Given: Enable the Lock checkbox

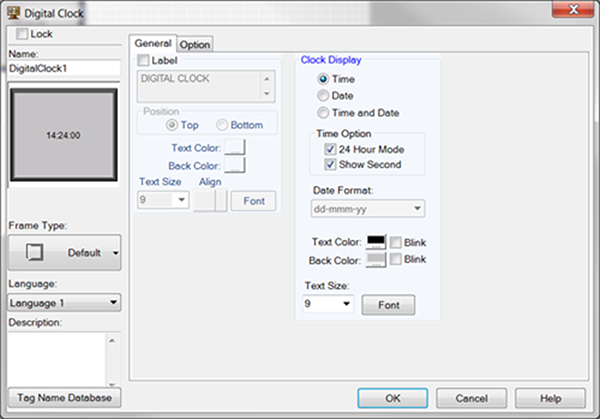Looking at the screenshot, I should coord(24,34).
